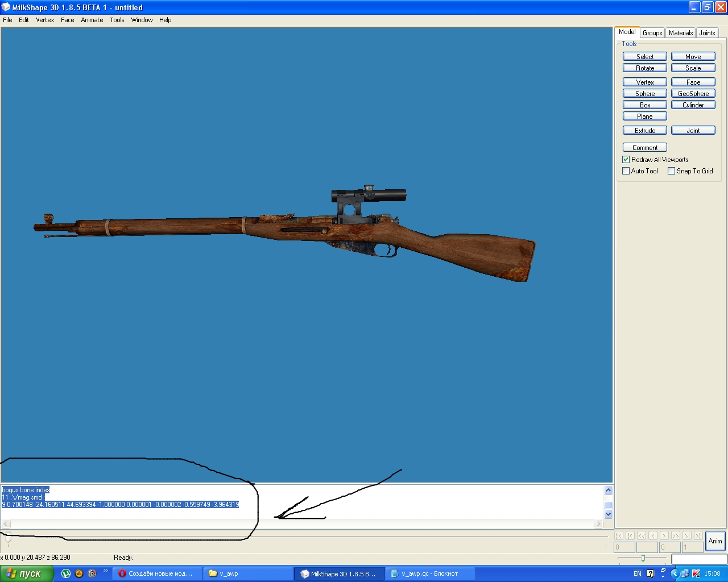Switch to the Materials tab
728x582 pixels.
pos(681,33)
